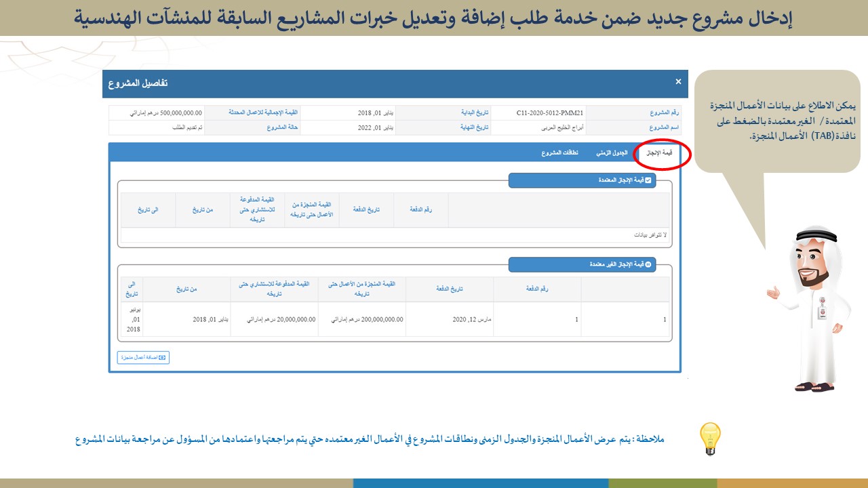Screen dimensions: 868x488
Task: Collapse the قيمة الإنجاز المعتمدة section header
Action: point(582,180)
